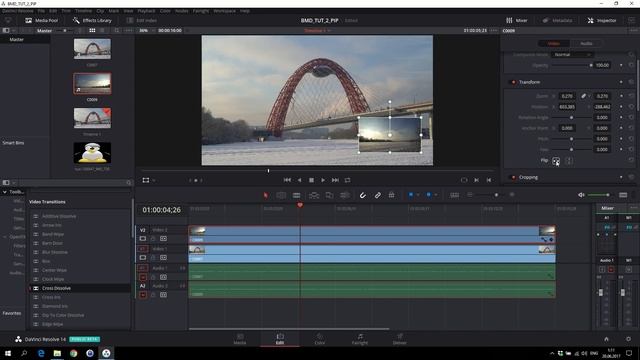The height and width of the screenshot is (360, 640).
Task: Toggle linked selection chain icon
Action: click(378, 196)
